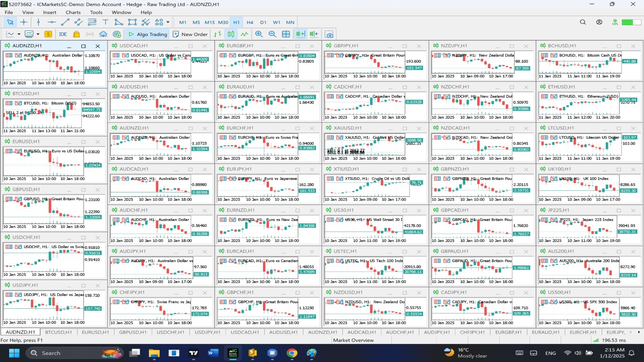Image resolution: width=644 pixels, height=362 pixels.
Task: Take a screenshot with camera icon
Action: click(x=329, y=34)
